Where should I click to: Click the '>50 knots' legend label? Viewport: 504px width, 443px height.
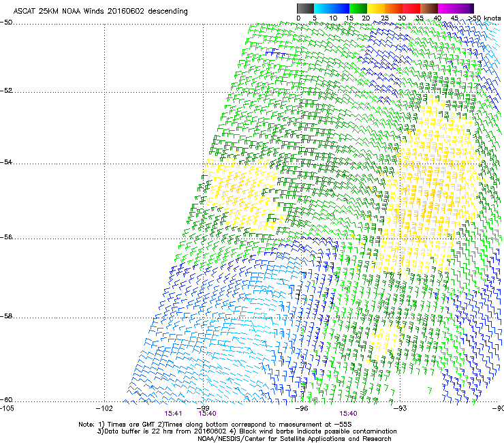click(484, 18)
